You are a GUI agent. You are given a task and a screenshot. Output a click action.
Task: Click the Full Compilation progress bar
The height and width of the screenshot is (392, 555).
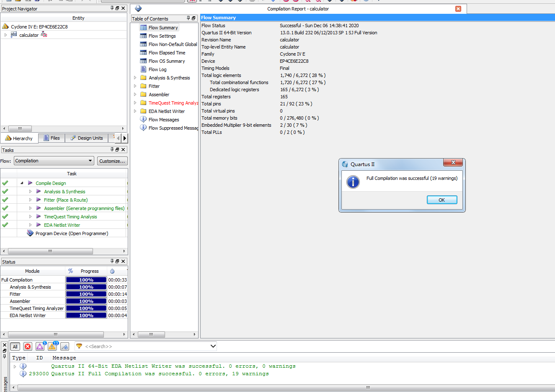pyautogui.click(x=86, y=280)
